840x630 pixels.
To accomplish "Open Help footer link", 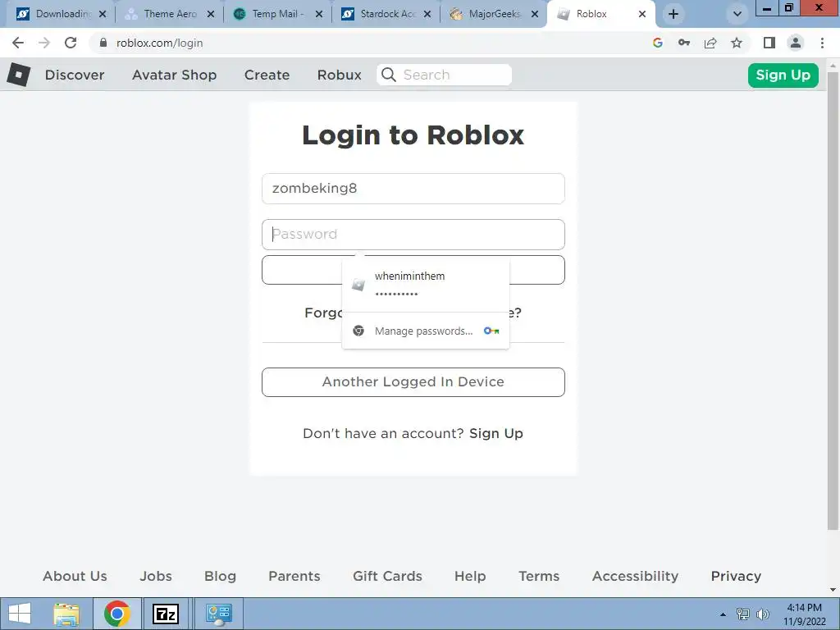I will tap(470, 576).
